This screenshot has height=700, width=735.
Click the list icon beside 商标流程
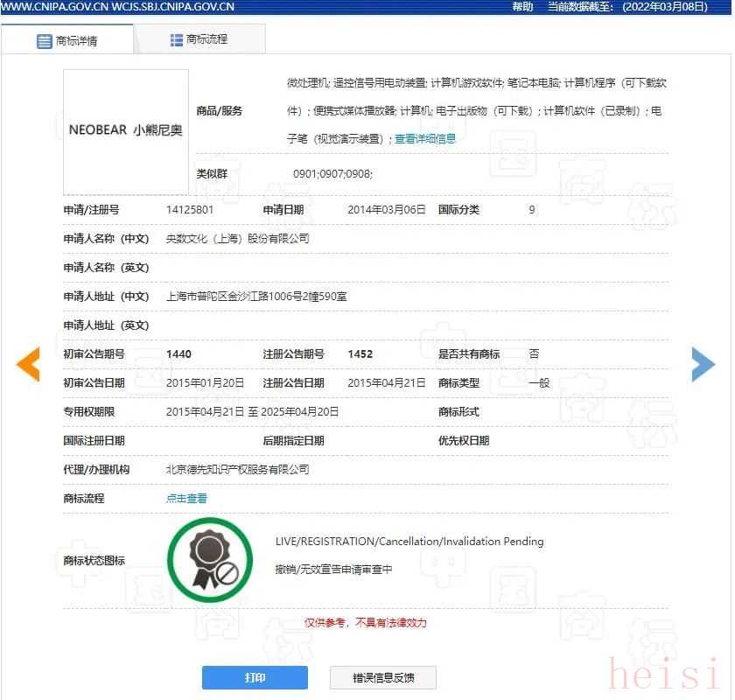tap(177, 40)
